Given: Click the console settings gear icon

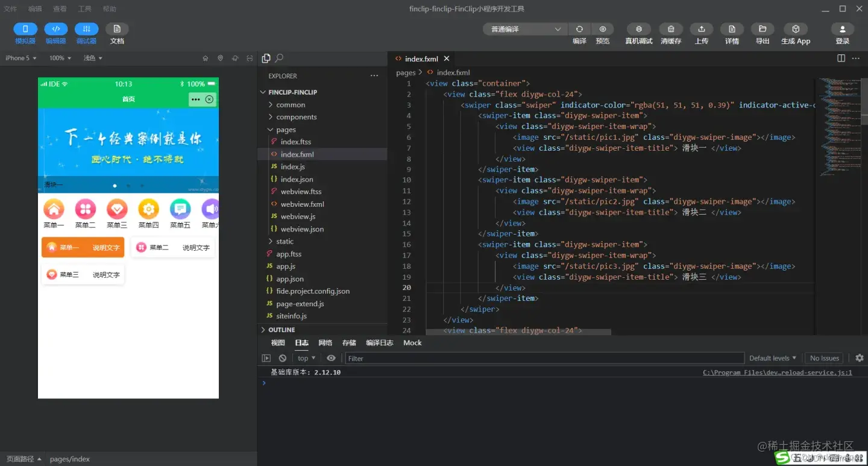Looking at the screenshot, I should point(860,358).
